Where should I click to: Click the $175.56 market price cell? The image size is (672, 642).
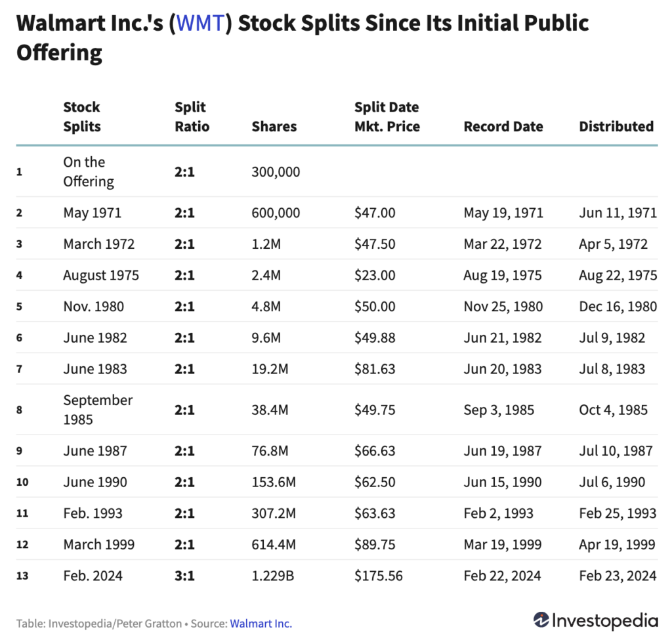pyautogui.click(x=379, y=576)
